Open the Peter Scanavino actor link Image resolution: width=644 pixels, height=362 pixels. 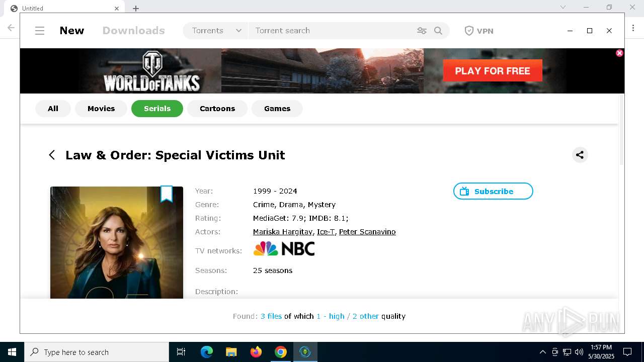(367, 232)
